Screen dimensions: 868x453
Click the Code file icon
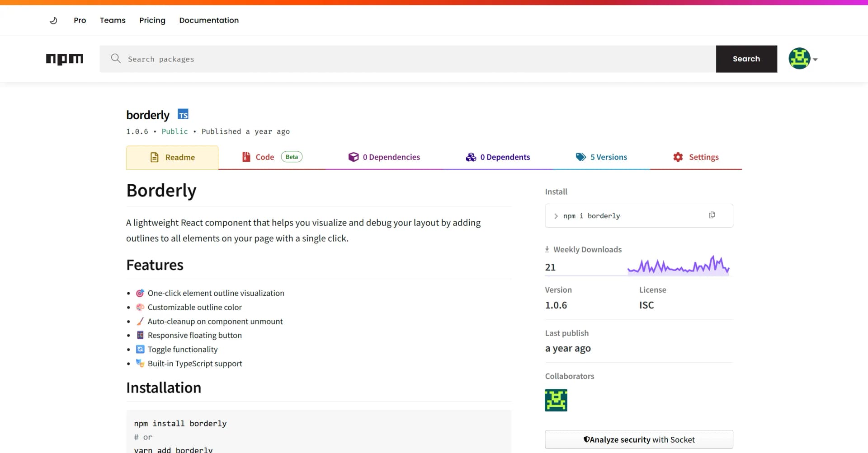click(246, 157)
